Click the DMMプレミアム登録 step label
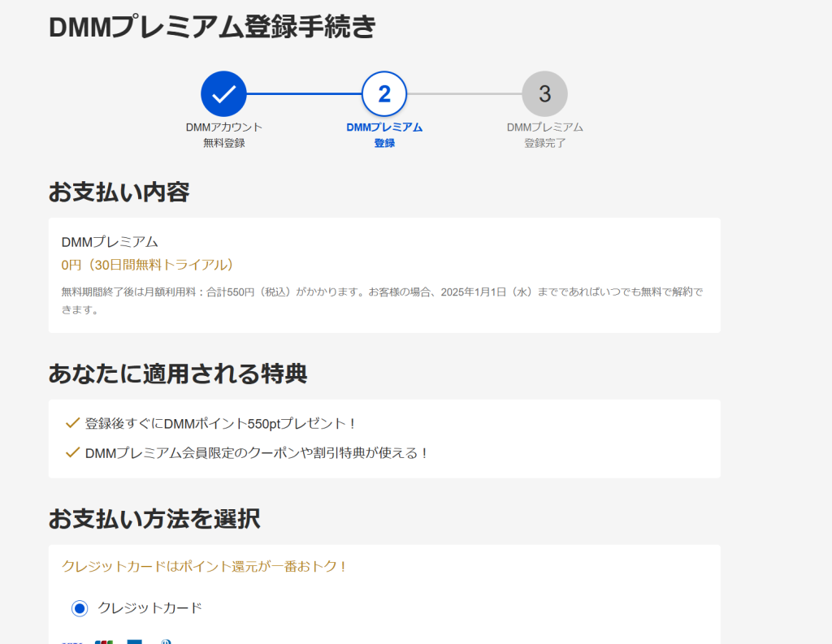Image resolution: width=832 pixels, height=644 pixels. (384, 135)
